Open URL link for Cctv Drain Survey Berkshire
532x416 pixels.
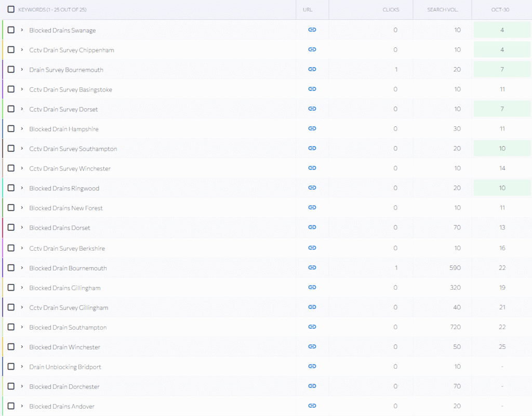[x=312, y=248]
